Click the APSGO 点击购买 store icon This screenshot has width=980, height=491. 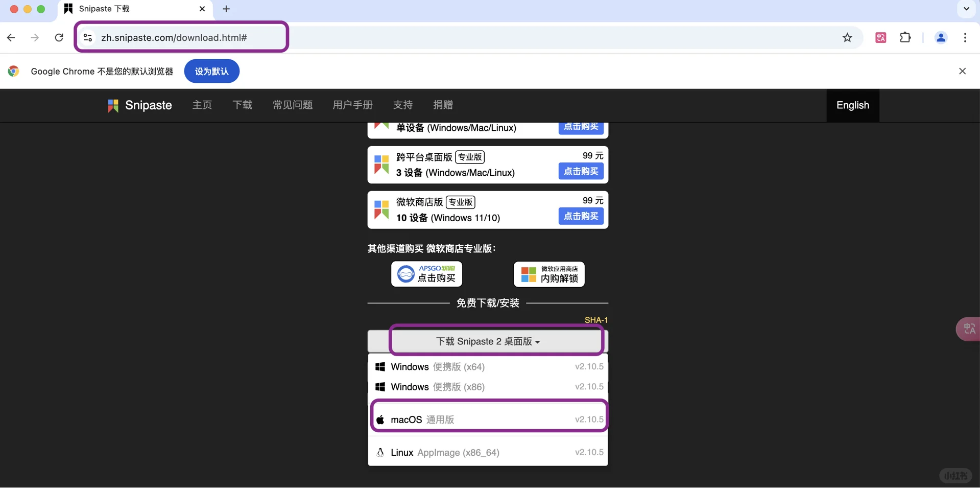426,274
